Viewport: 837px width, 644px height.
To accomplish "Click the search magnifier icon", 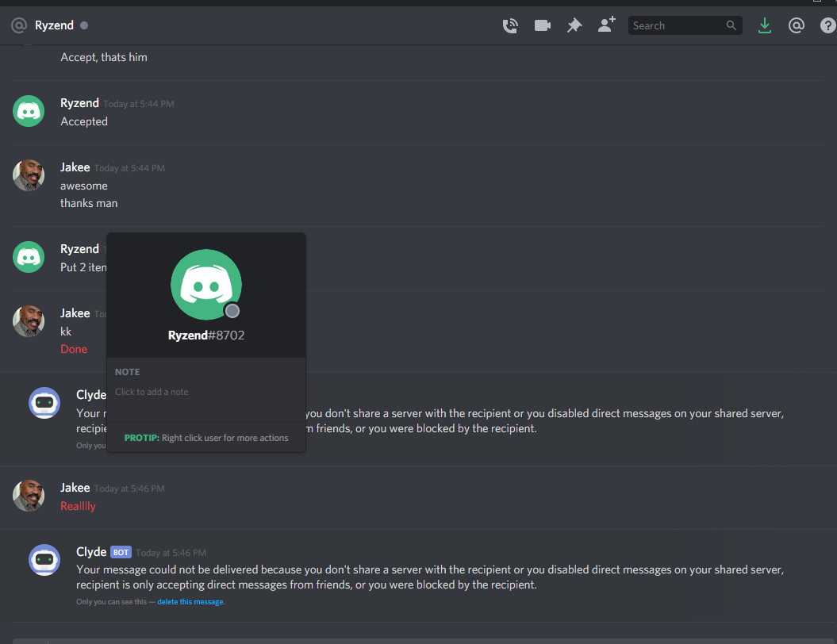I will tap(731, 25).
